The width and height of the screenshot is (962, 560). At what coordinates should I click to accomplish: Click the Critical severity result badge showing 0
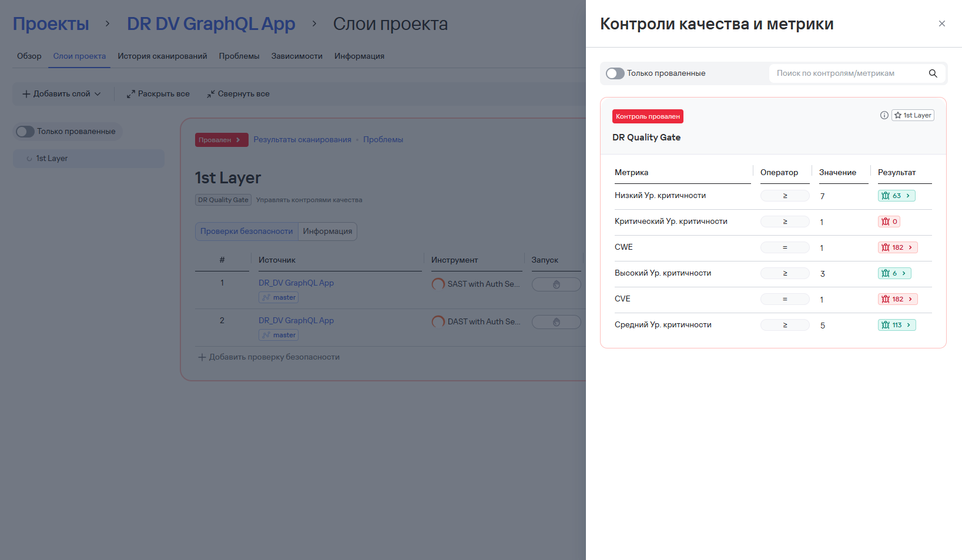[889, 222]
